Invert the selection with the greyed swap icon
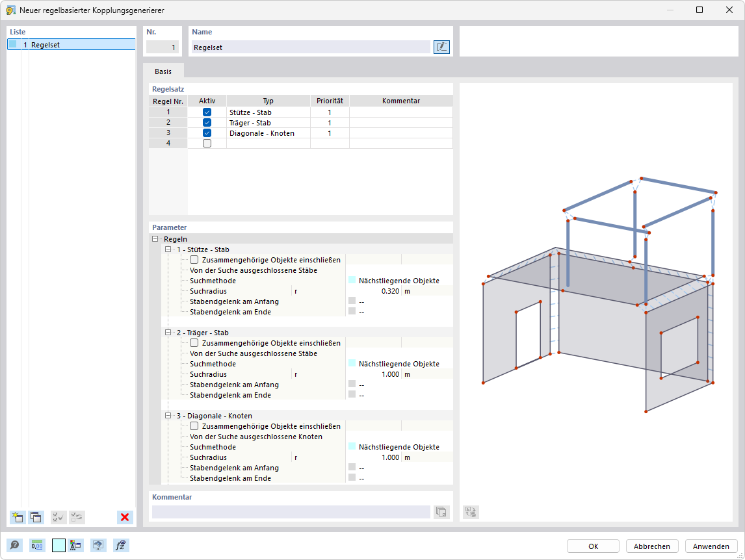The image size is (745, 560). [77, 517]
